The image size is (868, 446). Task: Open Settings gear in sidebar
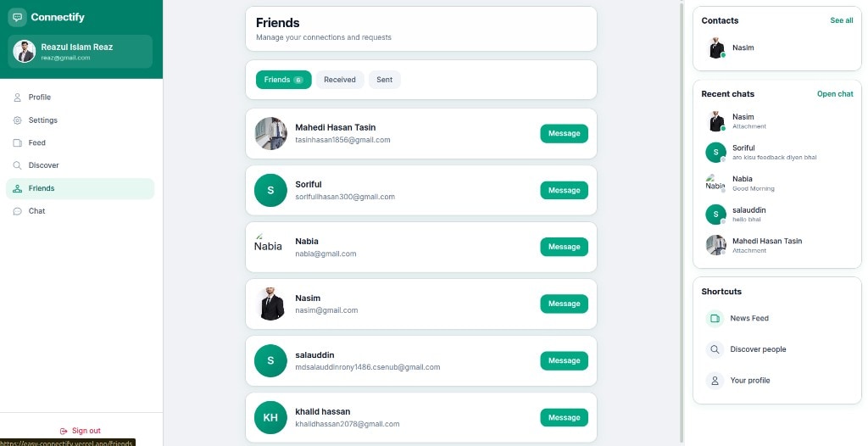coord(17,120)
